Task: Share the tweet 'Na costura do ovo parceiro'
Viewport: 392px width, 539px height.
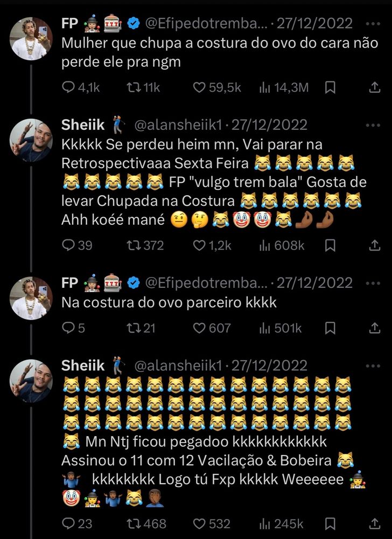Action: point(375,328)
